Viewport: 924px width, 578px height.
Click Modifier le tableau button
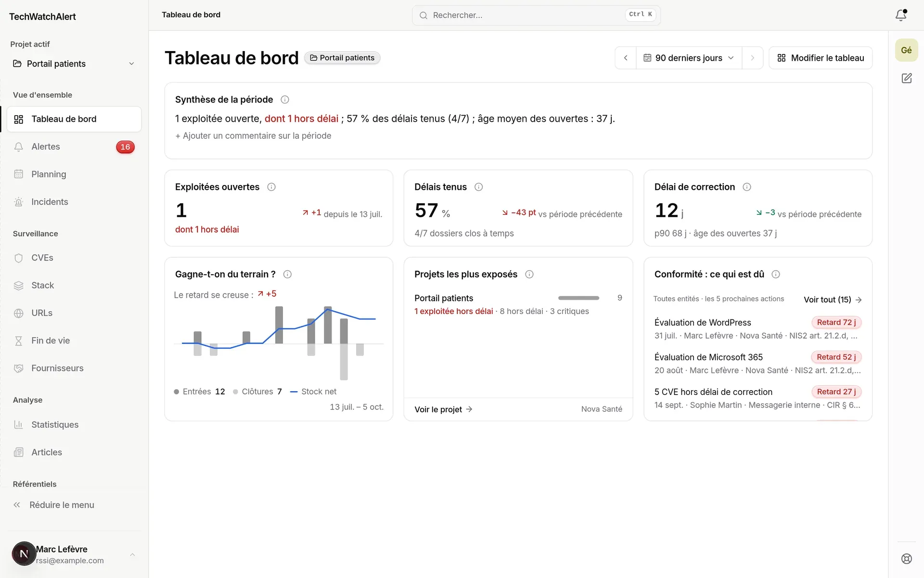point(821,58)
